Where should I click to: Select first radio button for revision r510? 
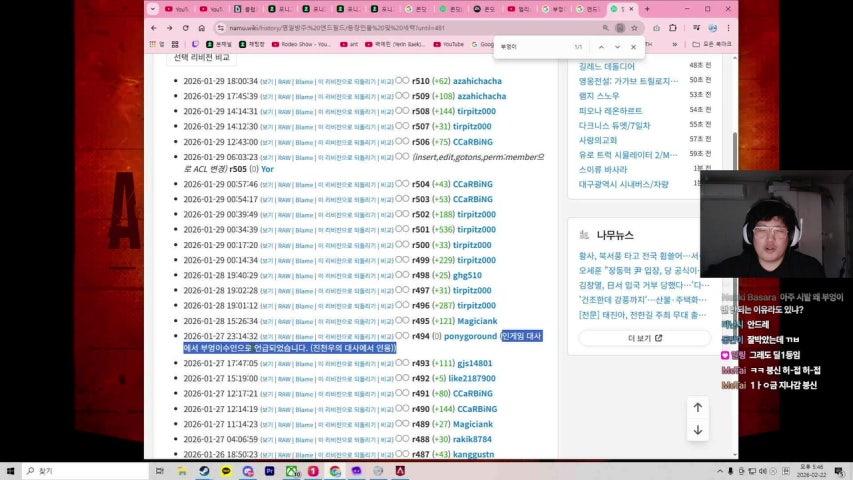coord(398,81)
